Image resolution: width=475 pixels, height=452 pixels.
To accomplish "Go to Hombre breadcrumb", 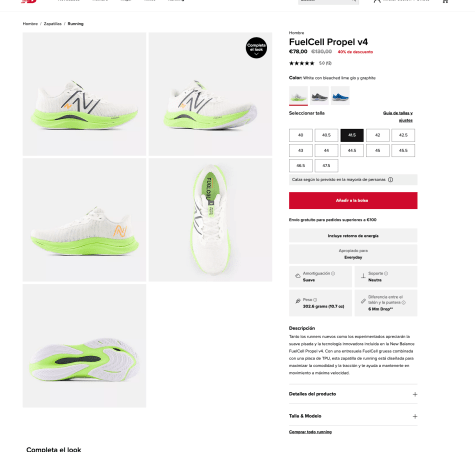I will point(30,24).
